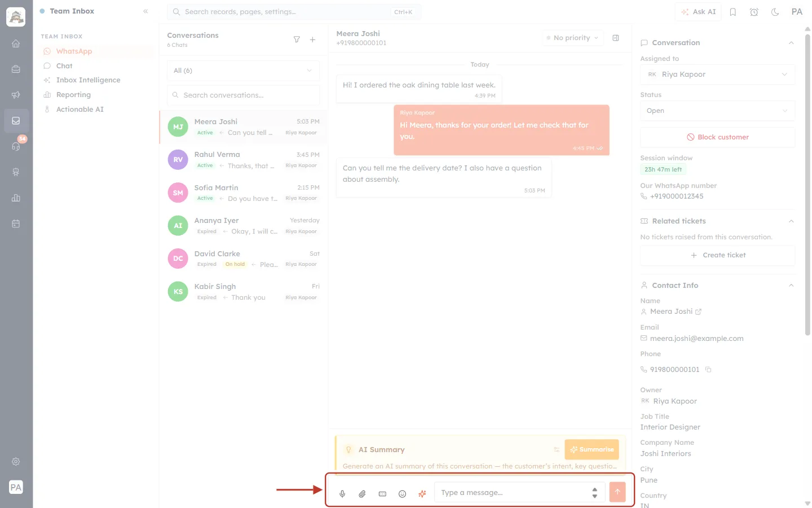Open the No priority dropdown
Screen dimensions: 812x508
(572, 38)
